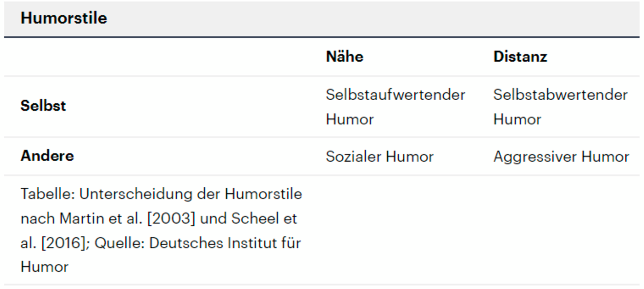The image size is (644, 289).
Task: Click the empty caption-row cell below Aggressiver Humor
Action: point(563,230)
